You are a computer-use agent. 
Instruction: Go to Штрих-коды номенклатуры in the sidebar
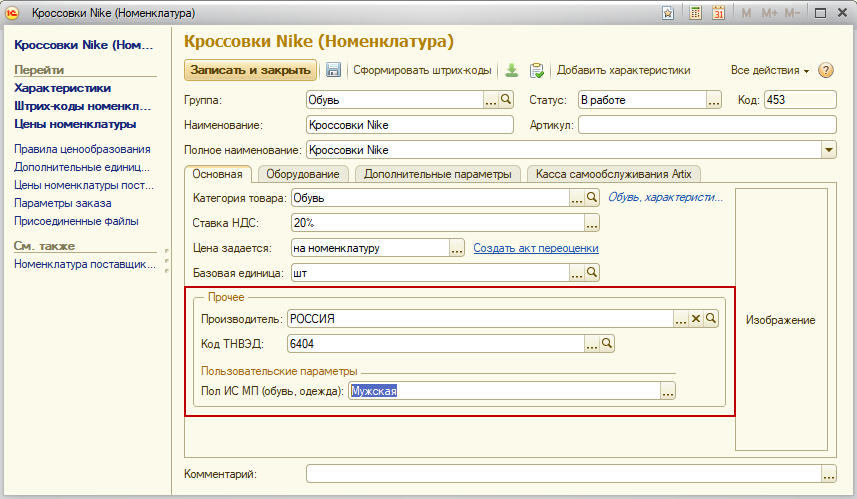click(82, 106)
